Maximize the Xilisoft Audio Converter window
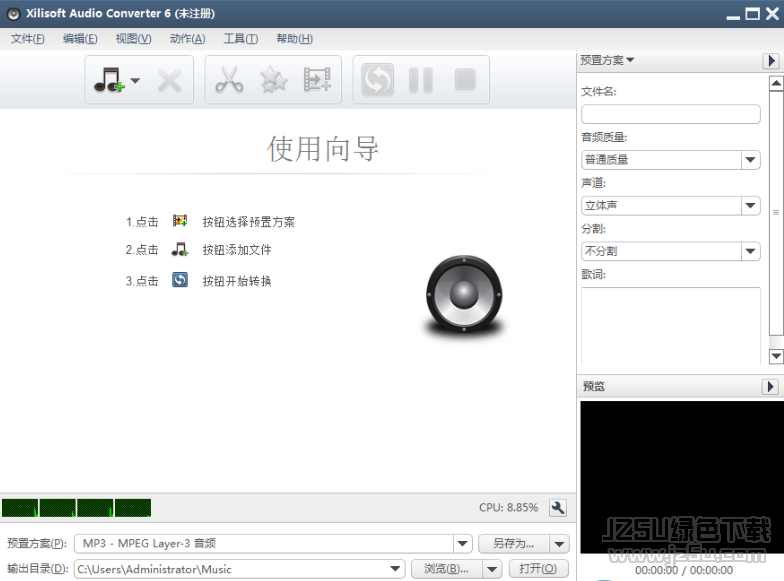Screen dimensions: 784x581 (752, 14)
